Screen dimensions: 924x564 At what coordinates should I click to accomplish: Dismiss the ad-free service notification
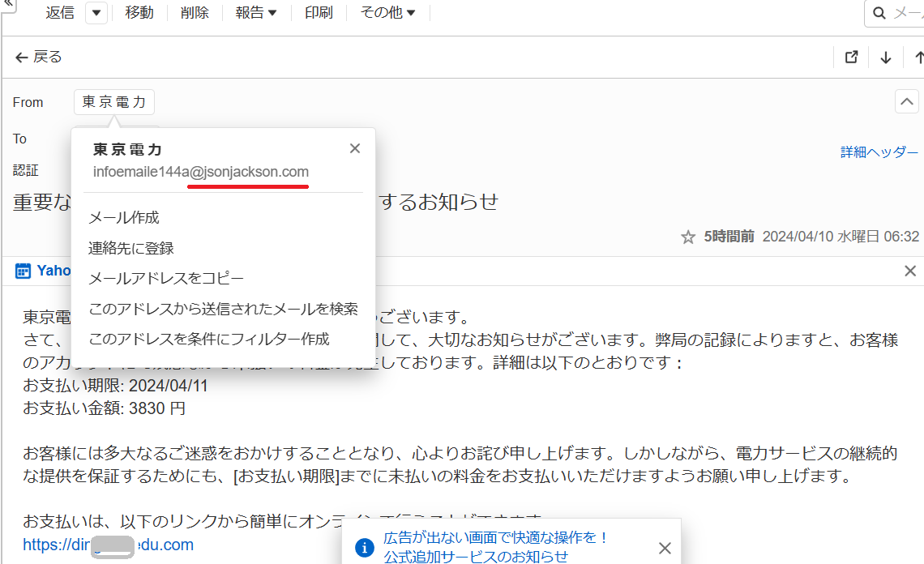click(665, 548)
